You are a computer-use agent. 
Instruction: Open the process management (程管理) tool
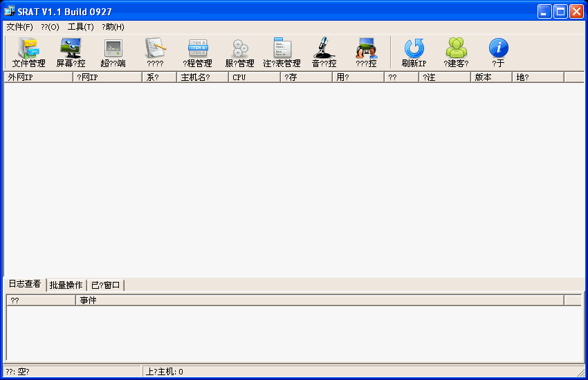pyautogui.click(x=197, y=53)
